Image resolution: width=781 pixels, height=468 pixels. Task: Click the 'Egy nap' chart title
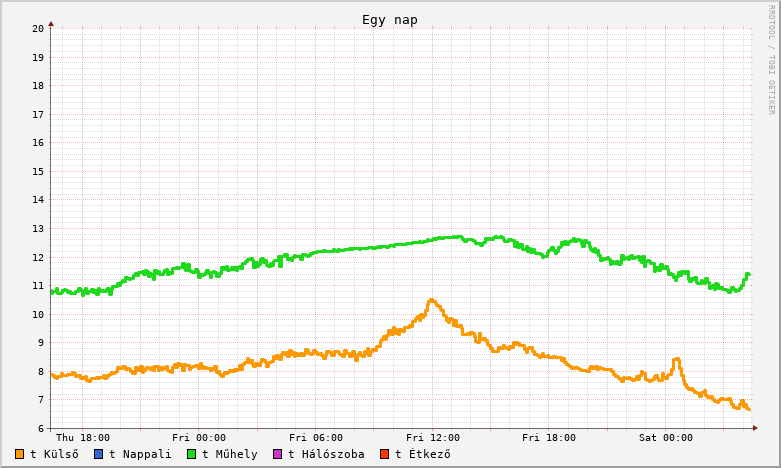tap(390, 20)
